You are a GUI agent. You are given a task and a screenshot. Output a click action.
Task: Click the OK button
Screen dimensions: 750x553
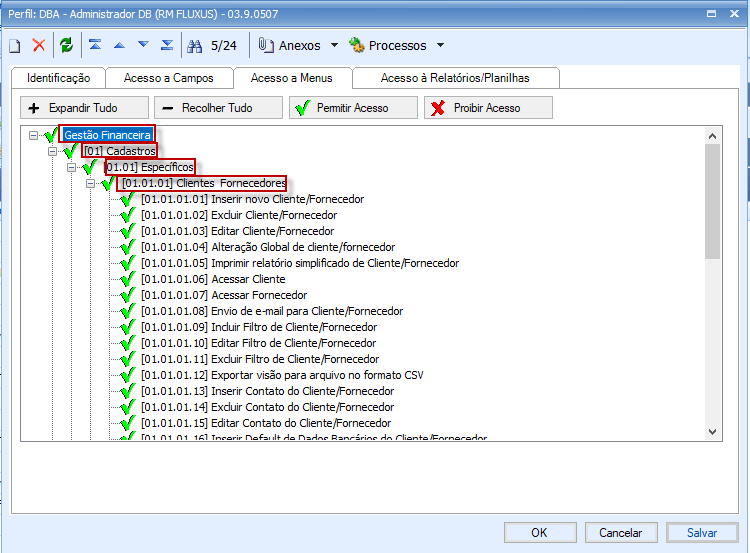tap(540, 532)
